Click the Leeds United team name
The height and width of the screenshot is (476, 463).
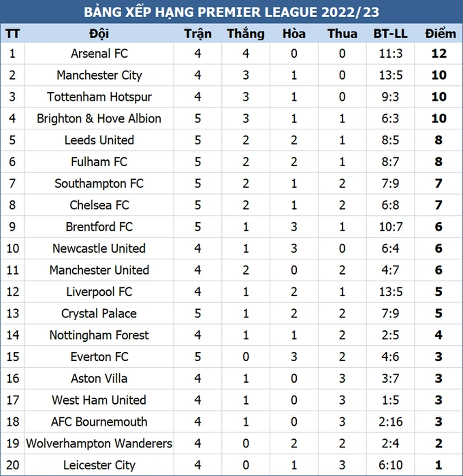99,140
